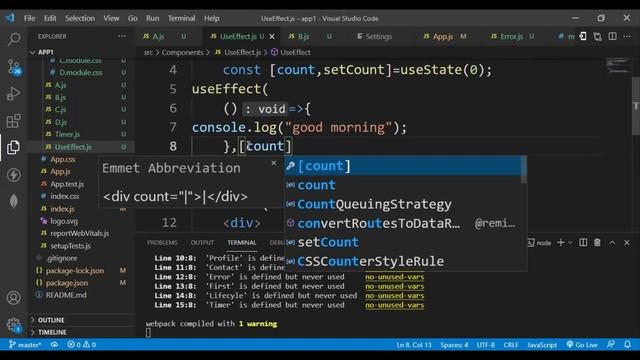Open the Terminal menu

point(181,18)
